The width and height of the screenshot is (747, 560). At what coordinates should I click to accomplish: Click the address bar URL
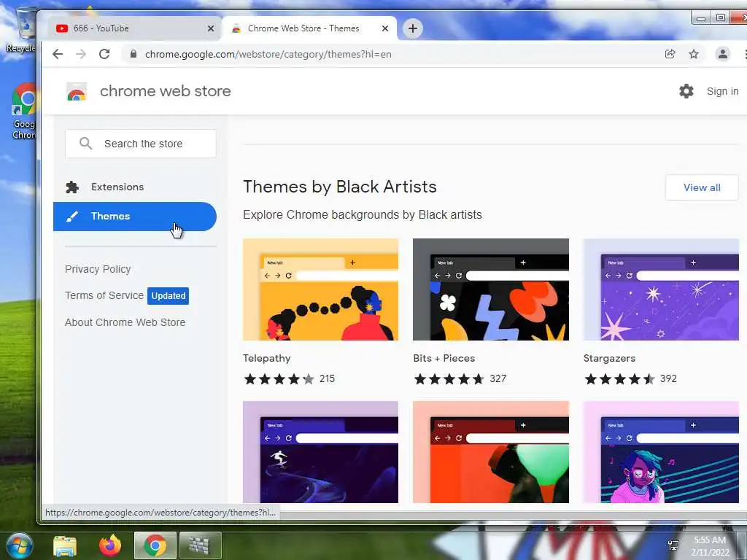[268, 54]
